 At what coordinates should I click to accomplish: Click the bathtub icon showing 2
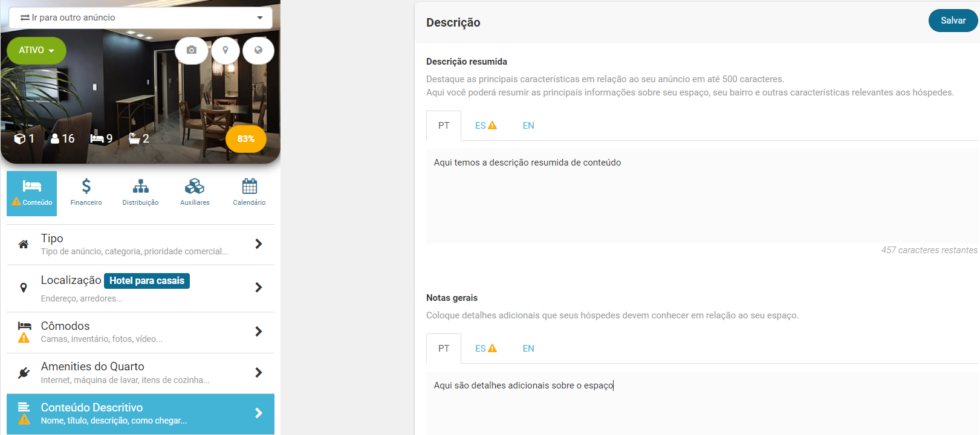(134, 139)
